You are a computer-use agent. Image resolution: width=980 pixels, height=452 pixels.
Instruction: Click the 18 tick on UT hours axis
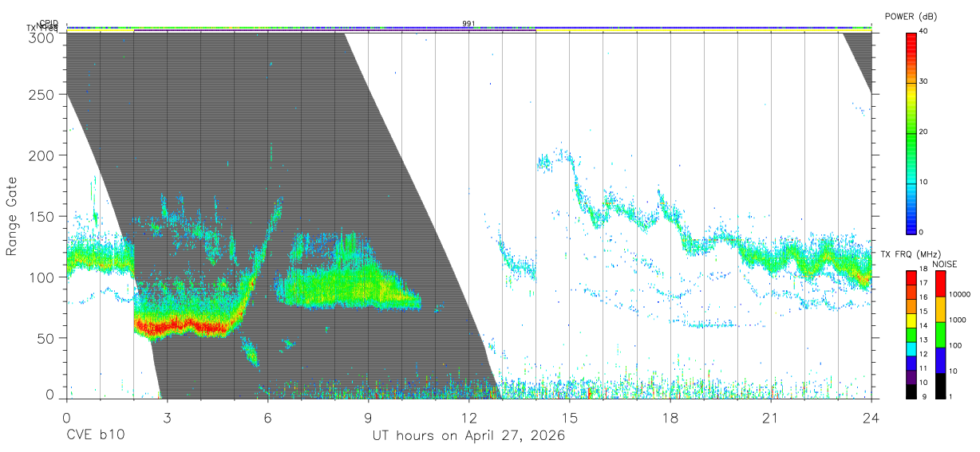[670, 417]
